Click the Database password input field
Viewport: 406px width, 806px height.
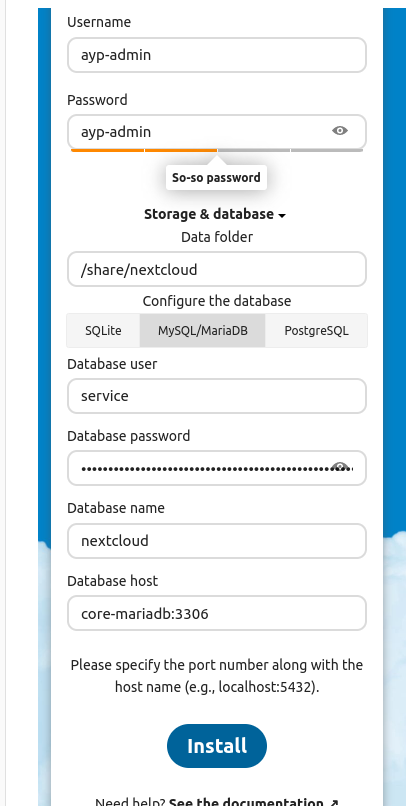click(x=216, y=468)
